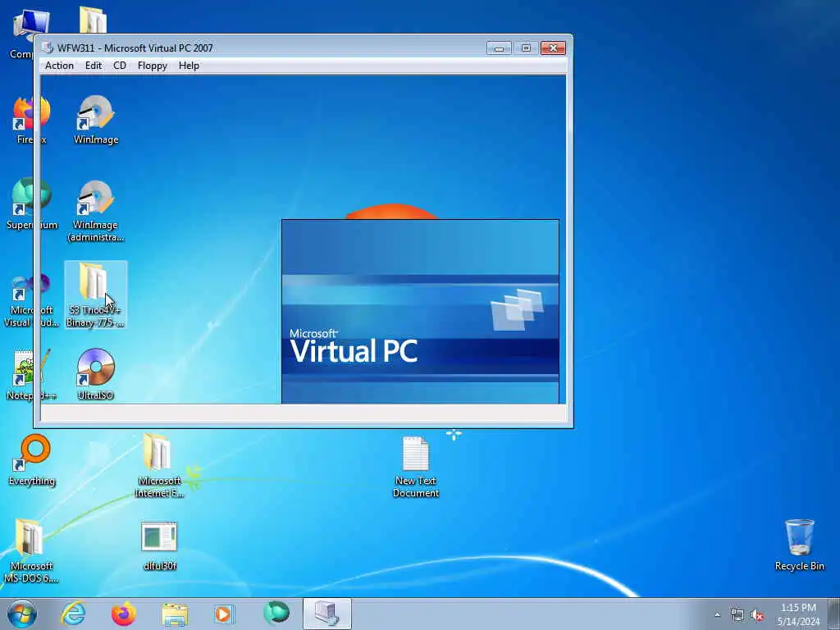840x630 pixels.
Task: Restore down the WFW311 Virtual PC window
Action: 526,48
